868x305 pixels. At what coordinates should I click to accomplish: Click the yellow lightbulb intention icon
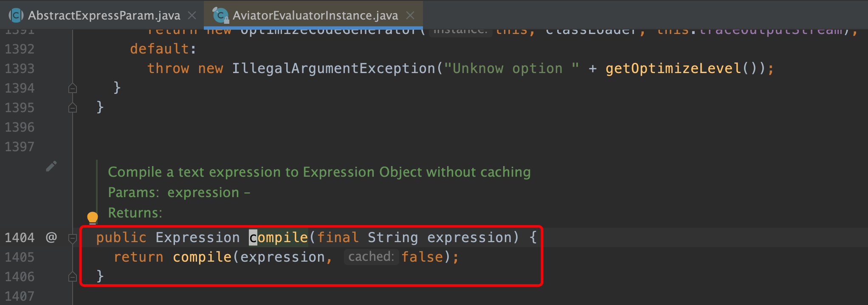coord(92,218)
